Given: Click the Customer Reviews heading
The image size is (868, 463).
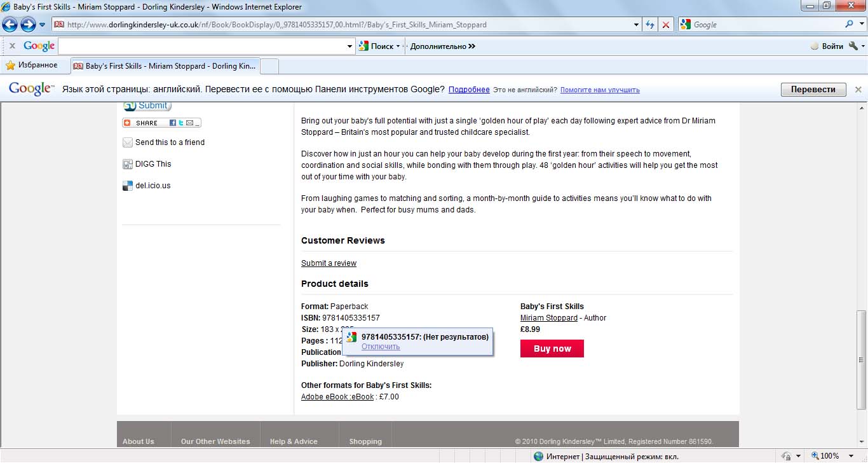Looking at the screenshot, I should pos(343,240).
